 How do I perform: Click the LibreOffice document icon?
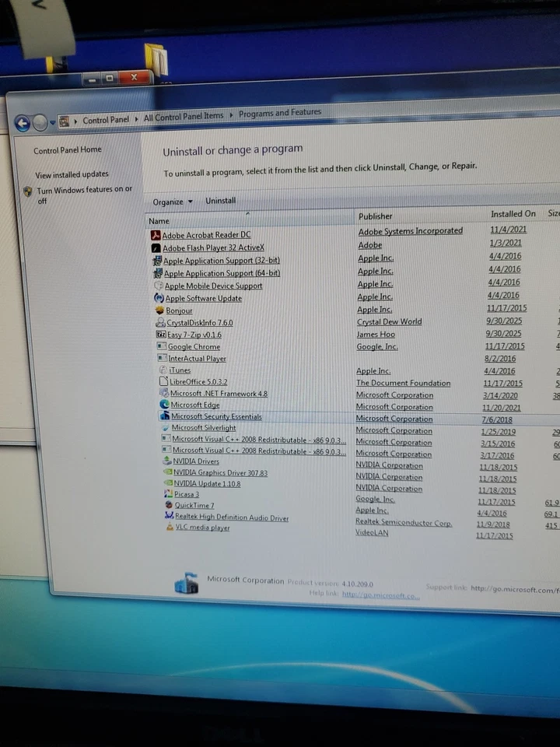click(x=164, y=381)
